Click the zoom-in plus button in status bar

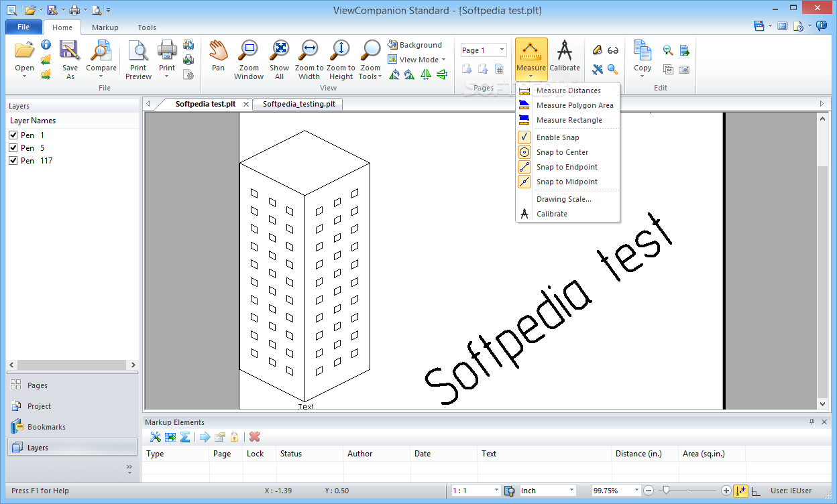coord(726,491)
